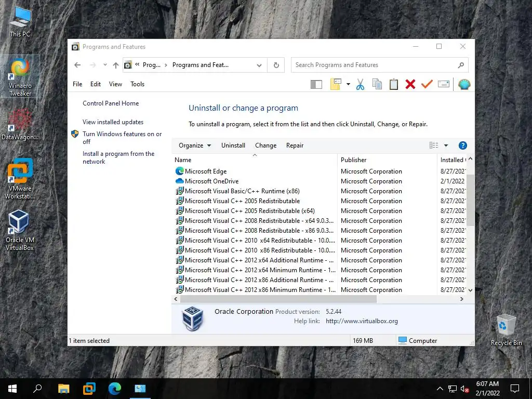Click the red X Delete icon
The height and width of the screenshot is (399, 532).
point(410,84)
